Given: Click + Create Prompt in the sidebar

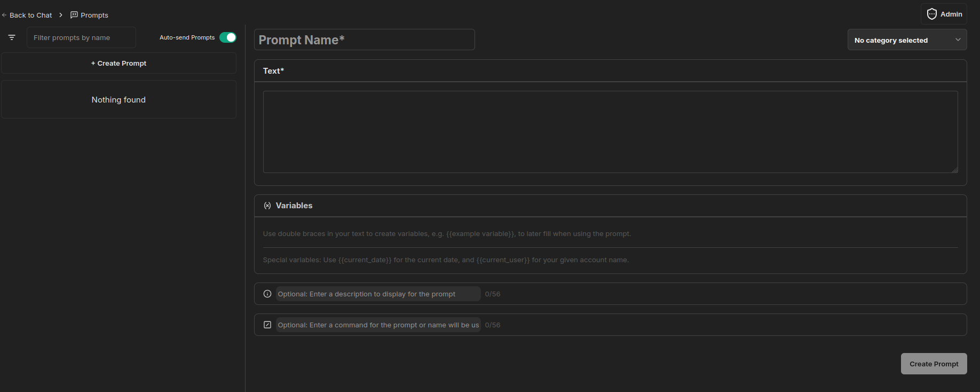Looking at the screenshot, I should (x=118, y=63).
